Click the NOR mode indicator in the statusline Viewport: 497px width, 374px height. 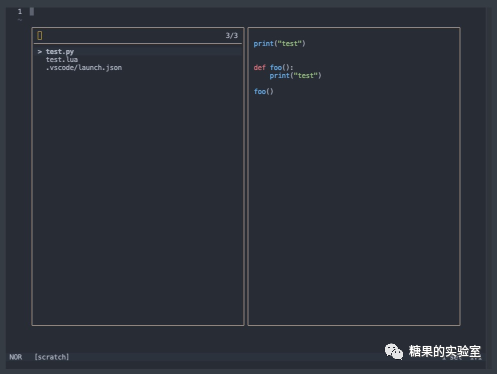16,357
